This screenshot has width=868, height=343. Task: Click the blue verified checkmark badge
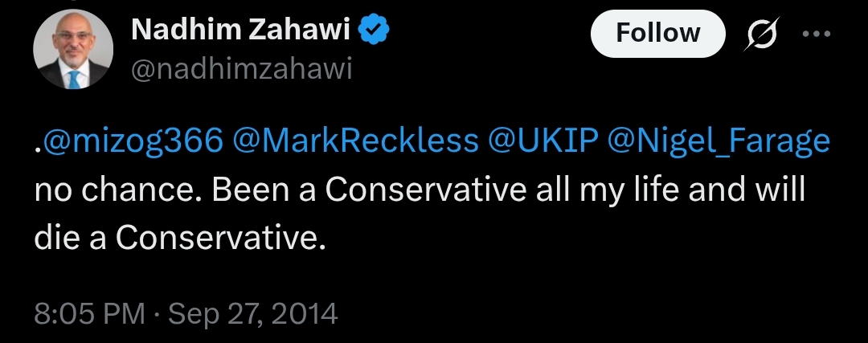[x=375, y=31]
